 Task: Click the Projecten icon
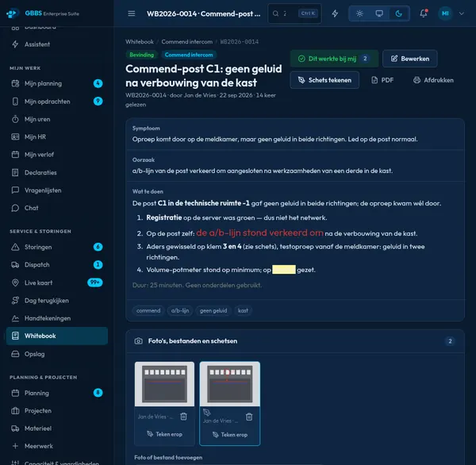[x=15, y=411]
